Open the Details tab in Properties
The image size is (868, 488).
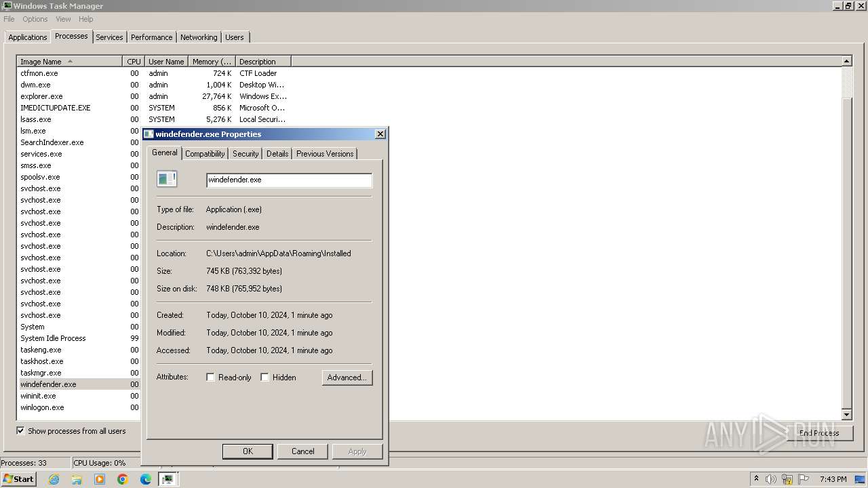pyautogui.click(x=277, y=154)
